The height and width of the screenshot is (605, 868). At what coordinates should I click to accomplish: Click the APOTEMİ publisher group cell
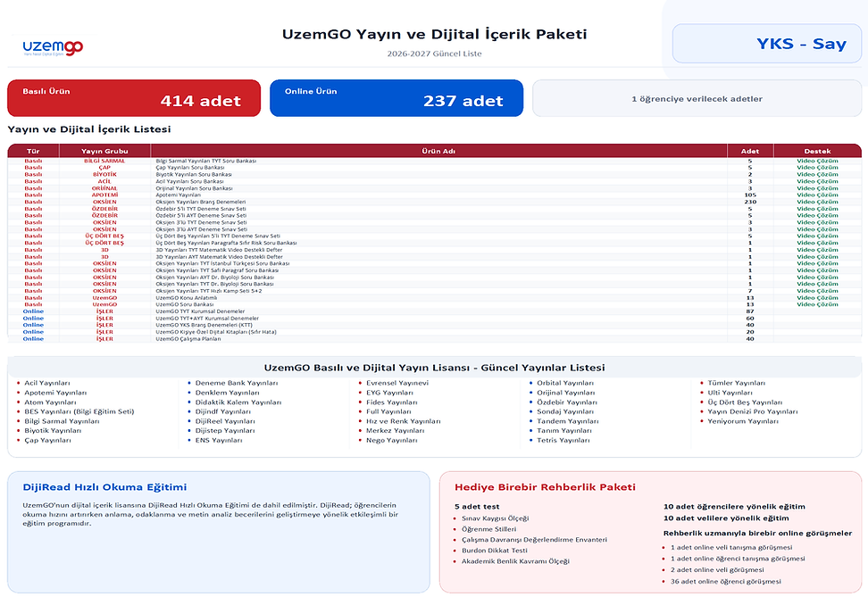[104, 195]
